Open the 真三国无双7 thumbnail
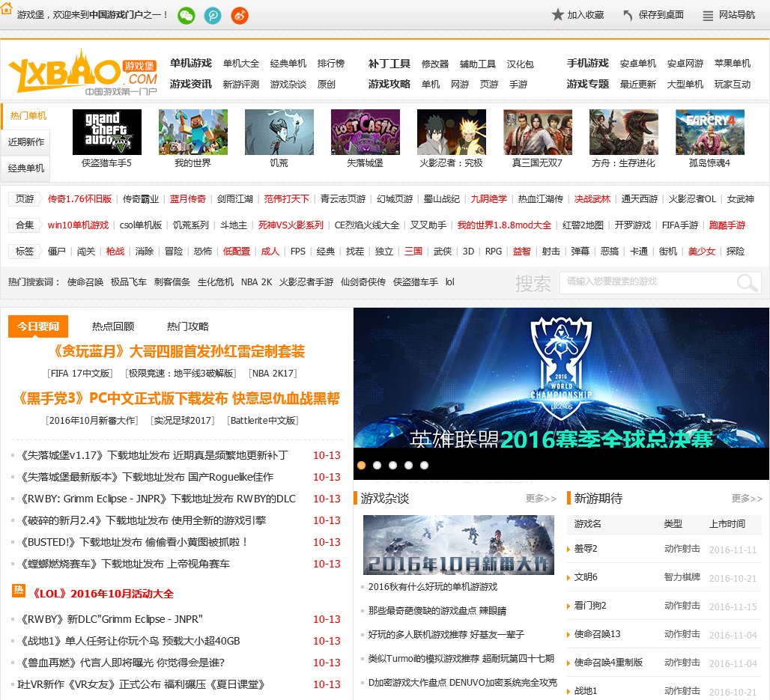770x700 pixels. (x=538, y=132)
